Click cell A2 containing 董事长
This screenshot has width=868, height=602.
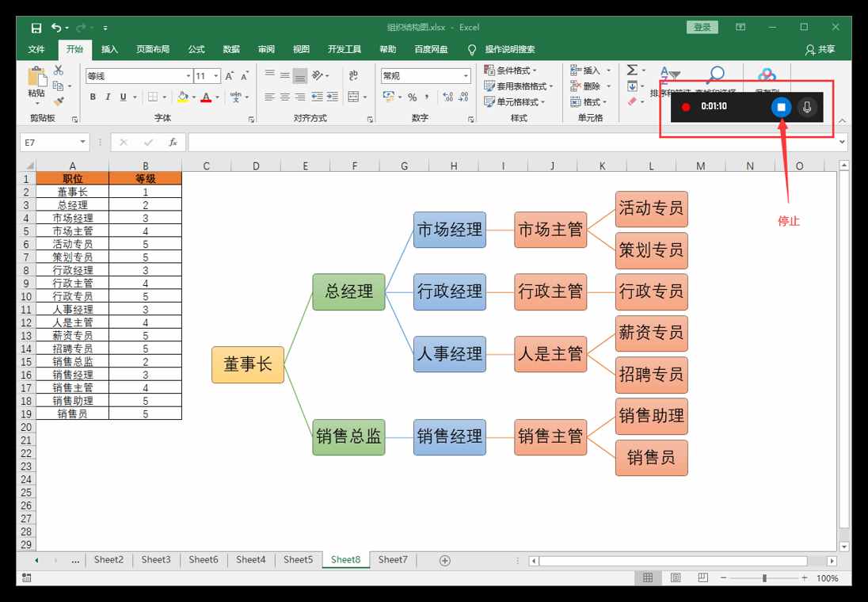(73, 191)
